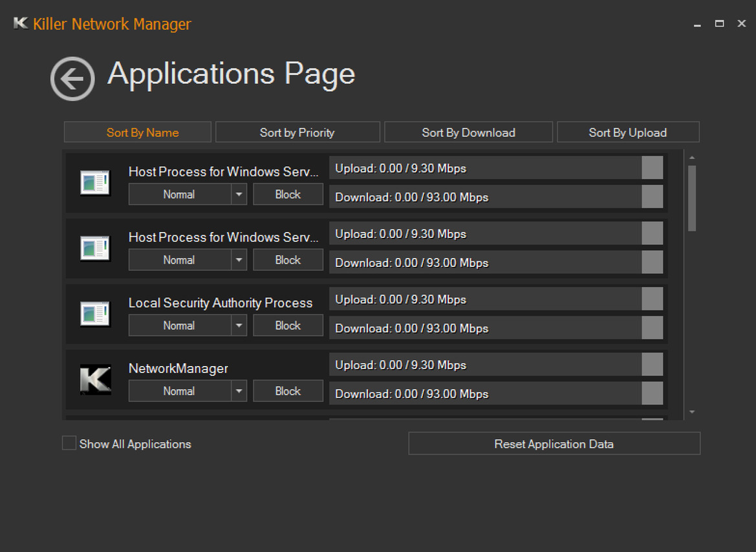Click the NetworkManager application name

coord(178,368)
